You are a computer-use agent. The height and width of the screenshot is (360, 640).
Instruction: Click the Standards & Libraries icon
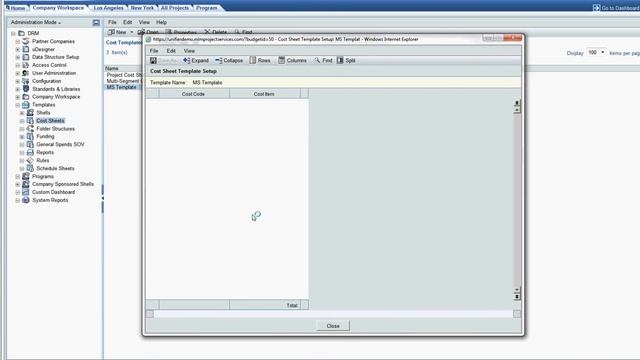[x=26, y=89]
